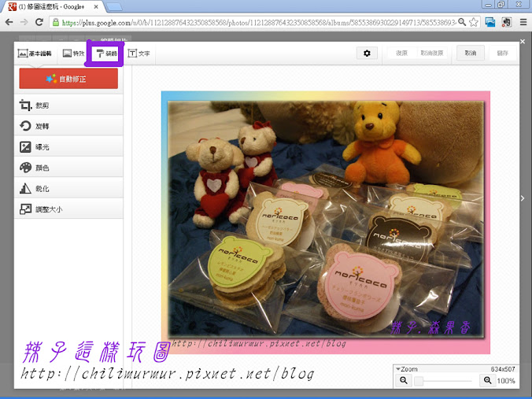Zoom in with plus magnifier
Viewport: 532px width, 399px height.
(488, 380)
